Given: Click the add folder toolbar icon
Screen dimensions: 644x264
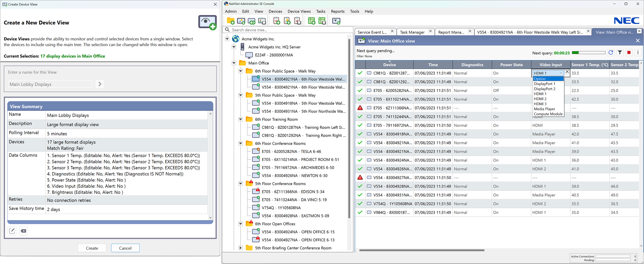Looking at the screenshot, I should click(231, 21).
